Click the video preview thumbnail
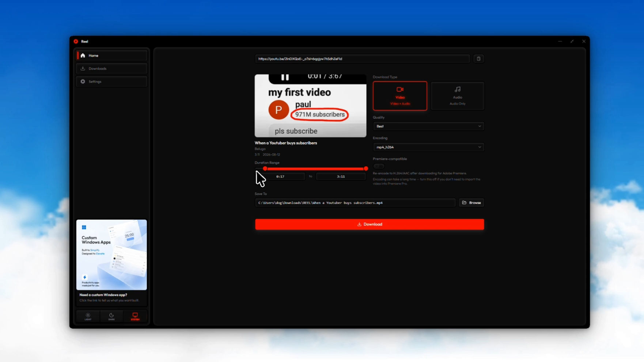This screenshot has width=644, height=362. (x=311, y=106)
